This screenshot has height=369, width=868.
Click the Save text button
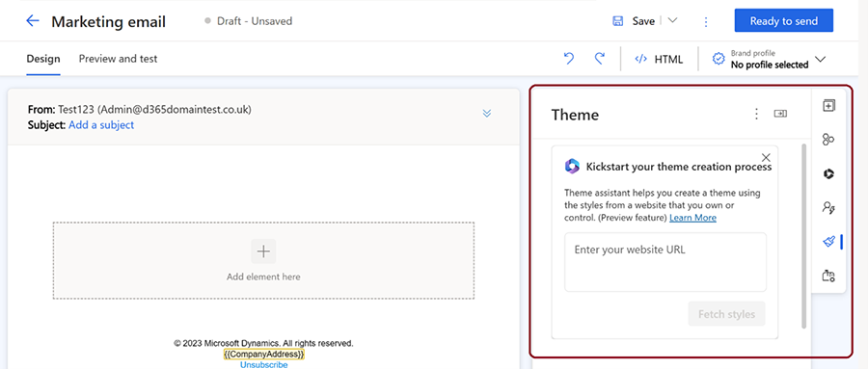pyautogui.click(x=643, y=21)
